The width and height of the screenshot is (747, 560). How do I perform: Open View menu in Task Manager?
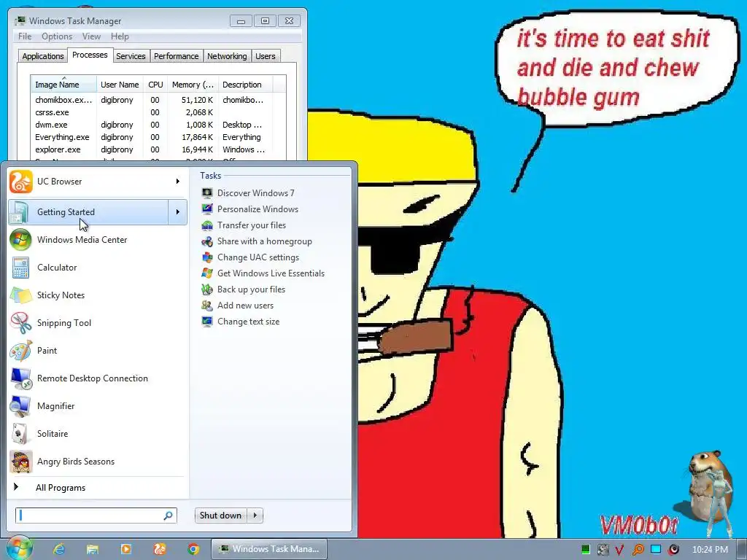tap(91, 36)
